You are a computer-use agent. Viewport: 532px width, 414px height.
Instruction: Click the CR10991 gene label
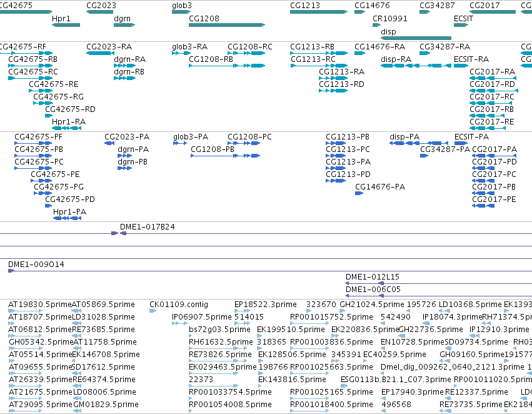390,19
